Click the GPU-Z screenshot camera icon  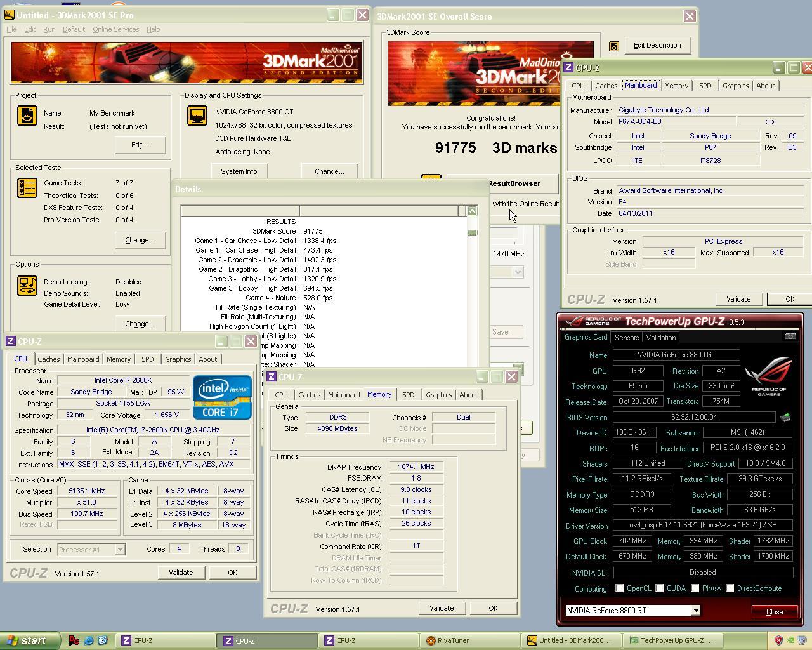point(790,336)
